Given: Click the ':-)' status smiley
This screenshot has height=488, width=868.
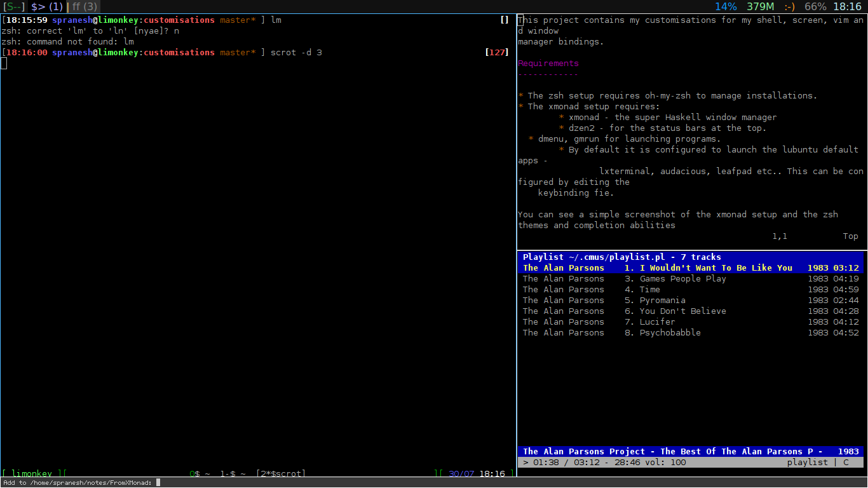Looking at the screenshot, I should pos(789,7).
